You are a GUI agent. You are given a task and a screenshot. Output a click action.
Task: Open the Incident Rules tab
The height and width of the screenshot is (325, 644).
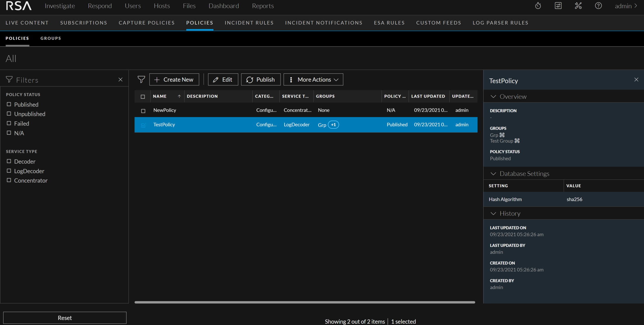coord(249,23)
